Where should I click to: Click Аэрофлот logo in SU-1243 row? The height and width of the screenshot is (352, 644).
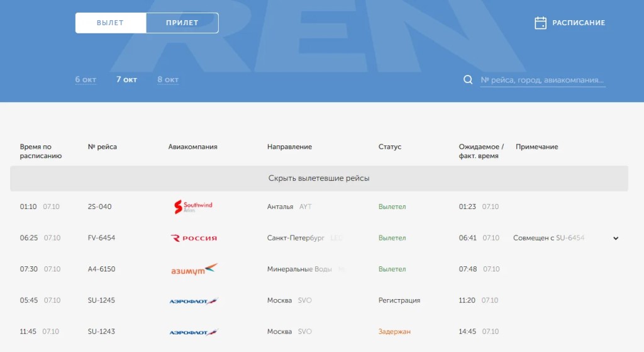tap(194, 332)
